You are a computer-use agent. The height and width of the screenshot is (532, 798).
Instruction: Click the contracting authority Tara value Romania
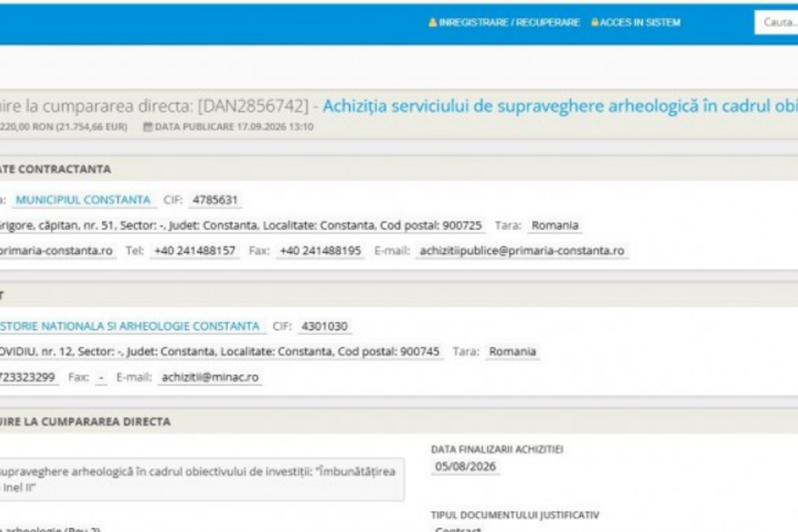pyautogui.click(x=555, y=225)
